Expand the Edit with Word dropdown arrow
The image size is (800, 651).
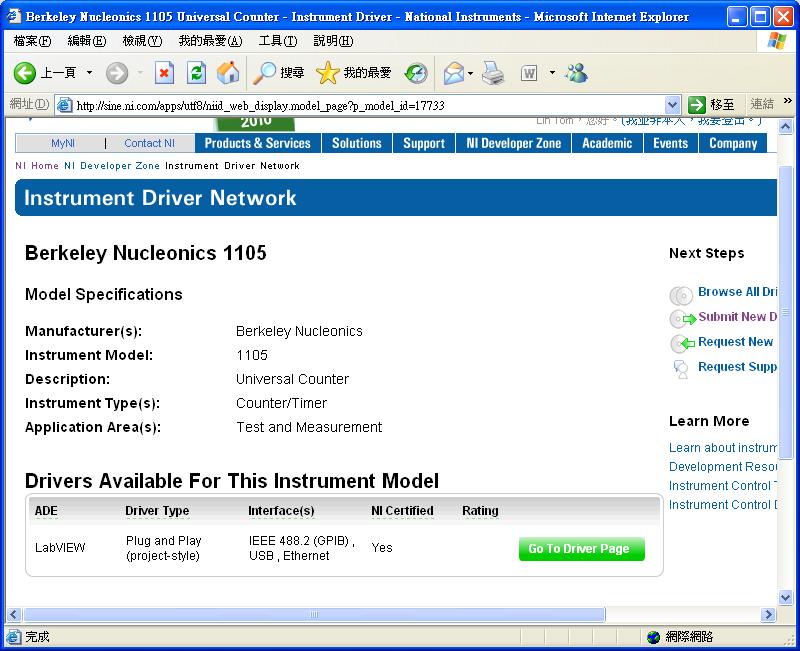point(552,73)
